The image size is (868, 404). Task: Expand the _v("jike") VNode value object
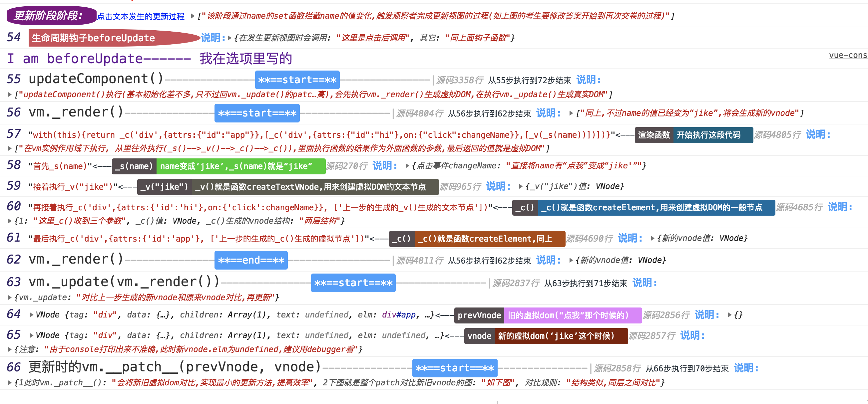tap(521, 186)
